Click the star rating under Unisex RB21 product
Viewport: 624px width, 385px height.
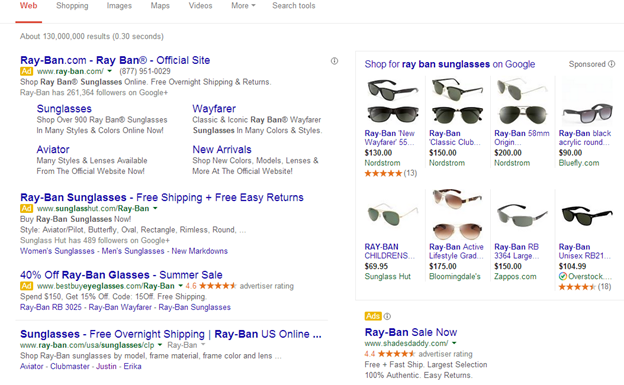click(x=577, y=287)
